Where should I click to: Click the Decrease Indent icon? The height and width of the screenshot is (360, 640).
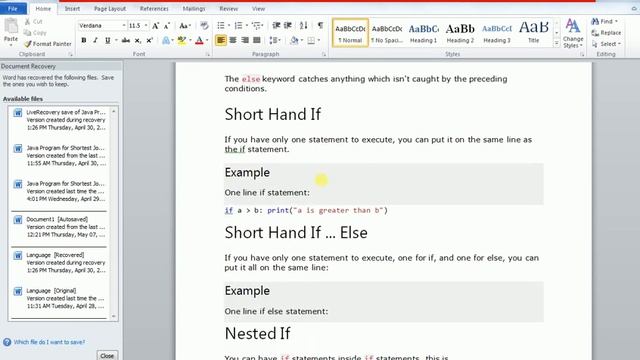click(x=276, y=26)
